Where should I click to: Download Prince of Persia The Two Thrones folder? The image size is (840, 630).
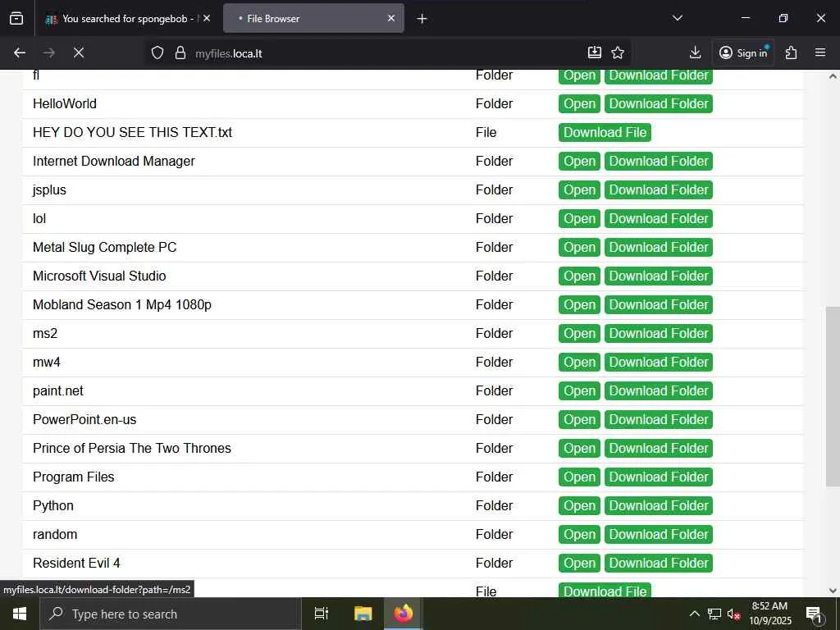click(x=659, y=449)
